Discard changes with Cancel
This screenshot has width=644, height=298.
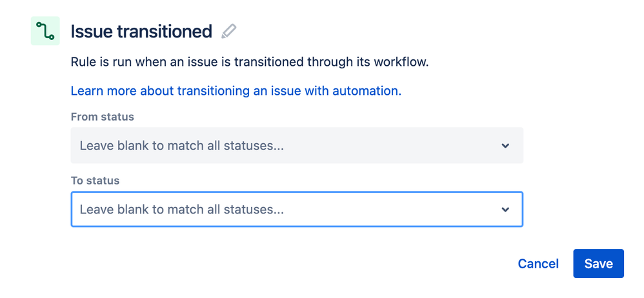tap(538, 263)
